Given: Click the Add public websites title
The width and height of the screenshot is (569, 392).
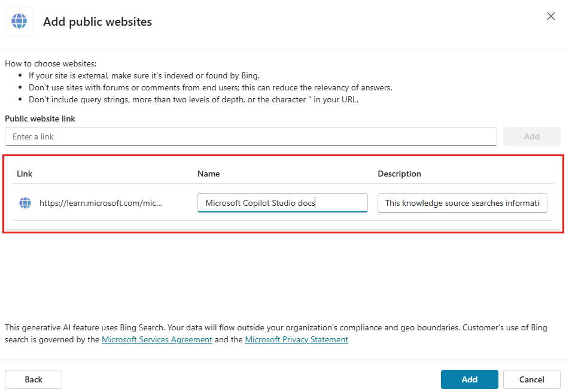Looking at the screenshot, I should 98,22.
